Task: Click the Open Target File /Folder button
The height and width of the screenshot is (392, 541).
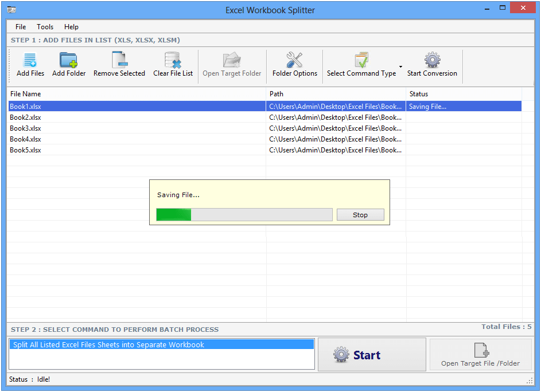Action: tap(480, 354)
